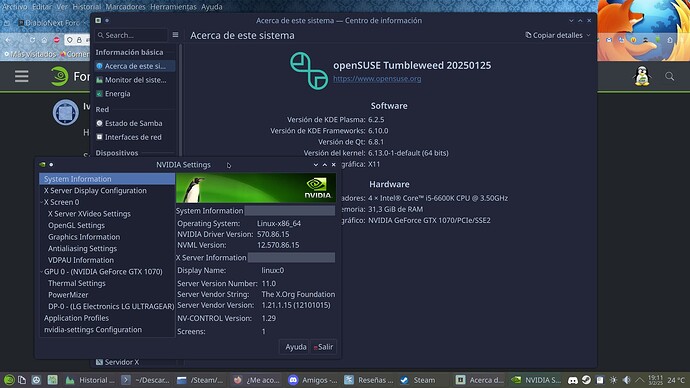Image resolution: width=690 pixels, height=388 pixels.
Task: Open Marcadores menu in Firefox
Action: click(125, 7)
